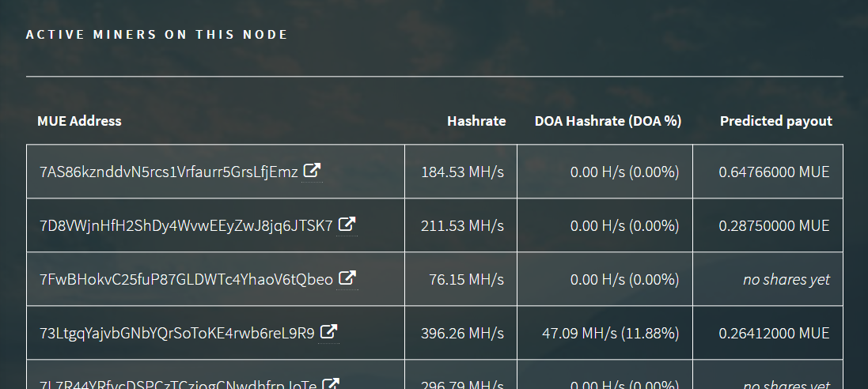Click DOA value in the 211.53 MH/s row
Image resolution: width=868 pixels, height=389 pixels.
(624, 226)
